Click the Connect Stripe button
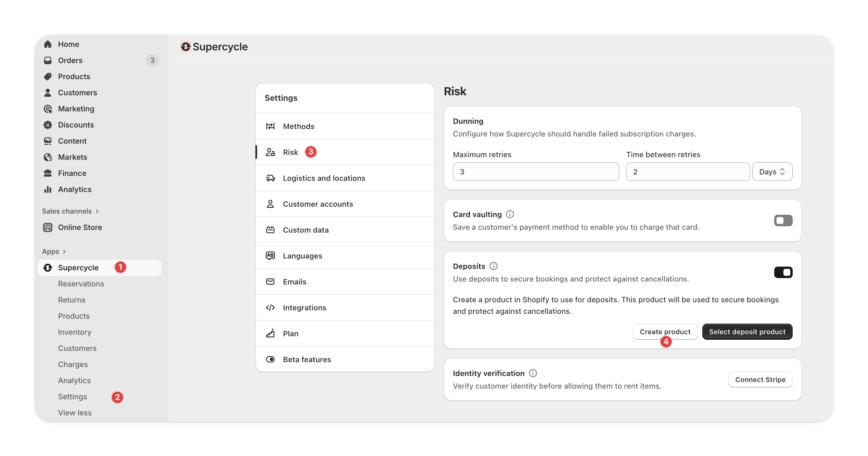The height and width of the screenshot is (456, 868). (760, 380)
